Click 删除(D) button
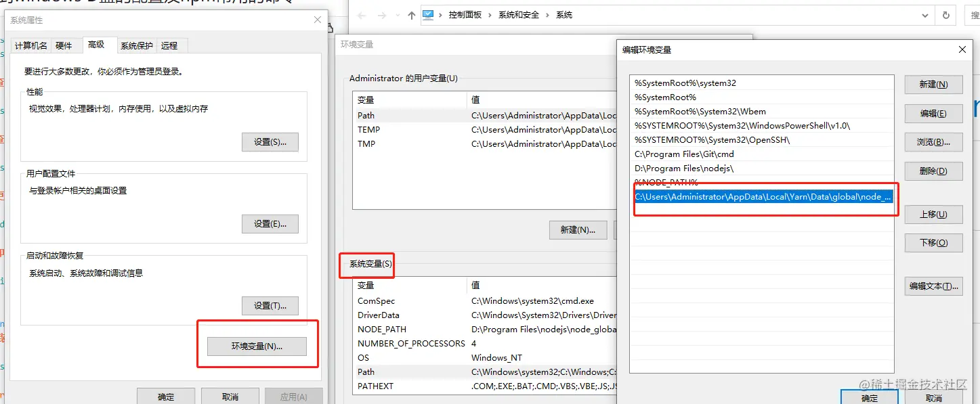 click(933, 171)
